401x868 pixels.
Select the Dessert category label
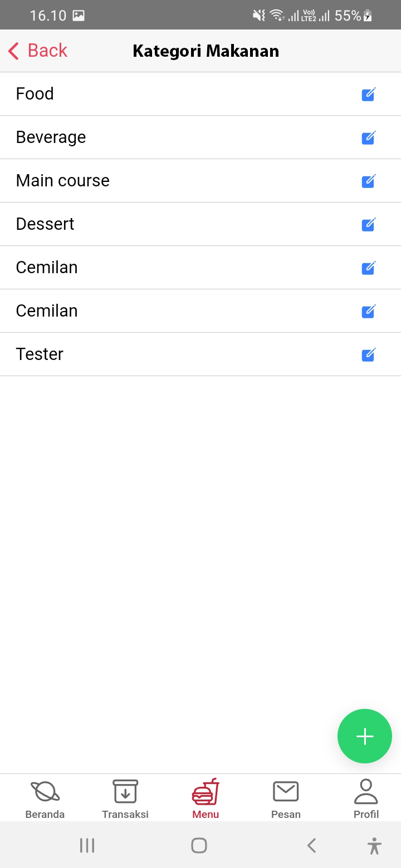[x=45, y=224]
